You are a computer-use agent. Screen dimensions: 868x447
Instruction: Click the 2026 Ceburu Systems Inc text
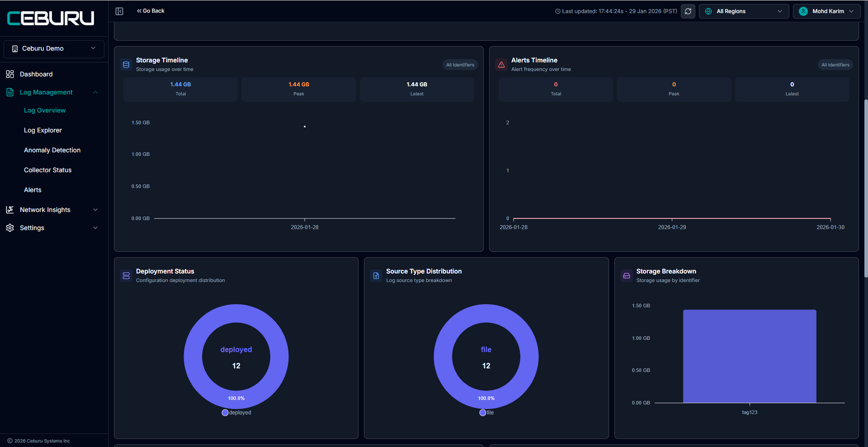coord(42,441)
